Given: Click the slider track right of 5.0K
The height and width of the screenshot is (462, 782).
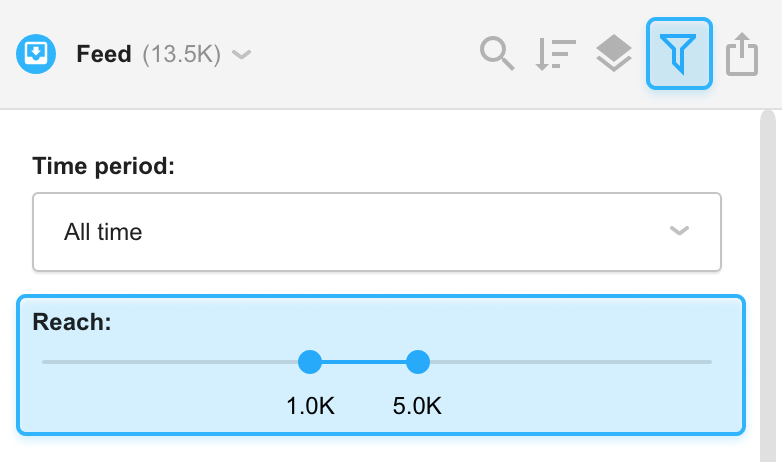Looking at the screenshot, I should pyautogui.click(x=571, y=362).
